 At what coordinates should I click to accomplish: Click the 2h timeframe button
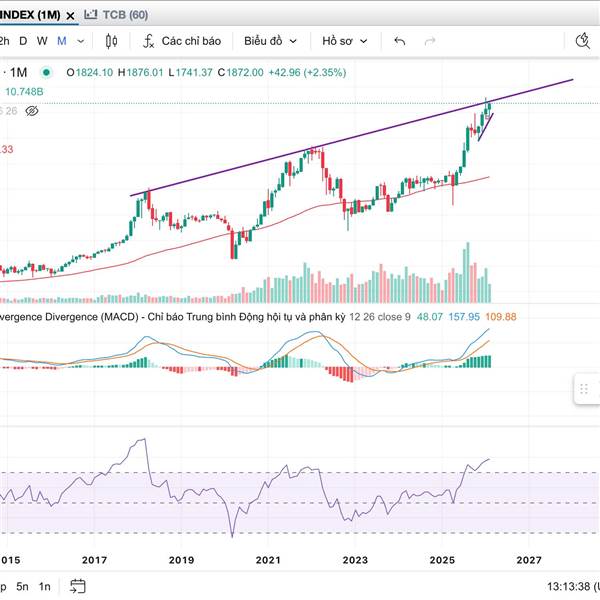click(4, 41)
